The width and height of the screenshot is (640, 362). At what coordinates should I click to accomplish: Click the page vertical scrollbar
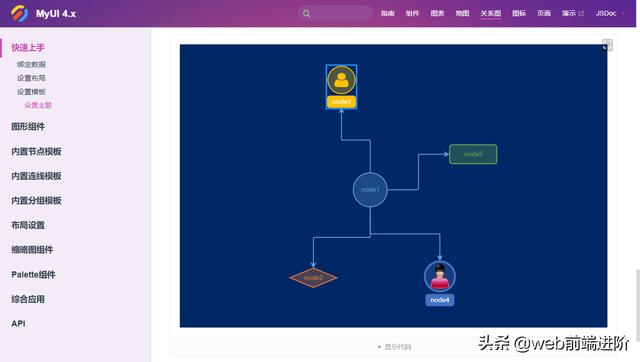638,305
